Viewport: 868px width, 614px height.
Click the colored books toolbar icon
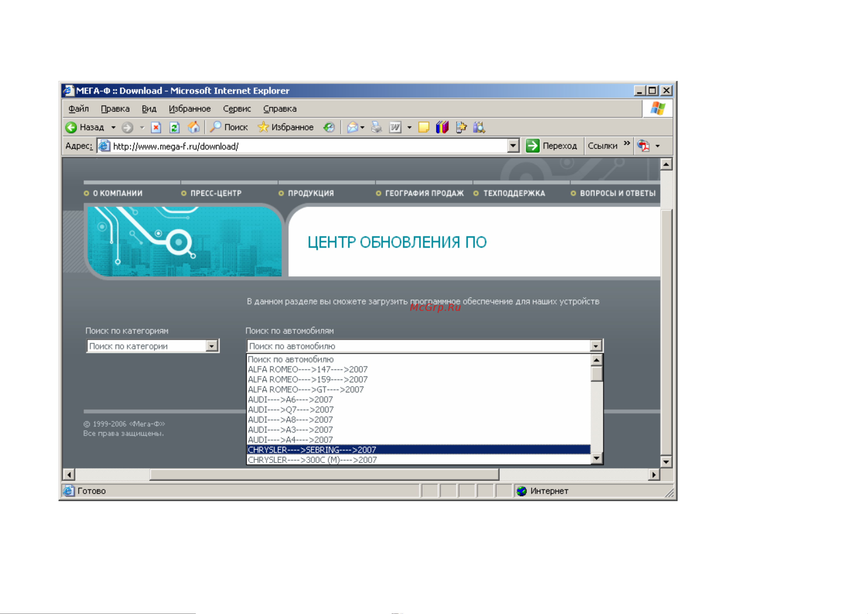tap(442, 127)
